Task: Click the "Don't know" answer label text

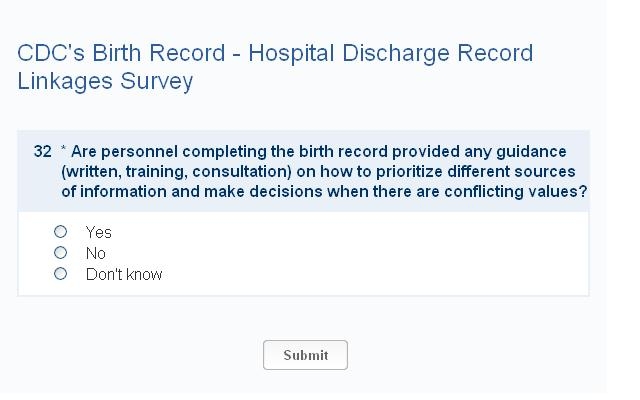Action: (124, 275)
